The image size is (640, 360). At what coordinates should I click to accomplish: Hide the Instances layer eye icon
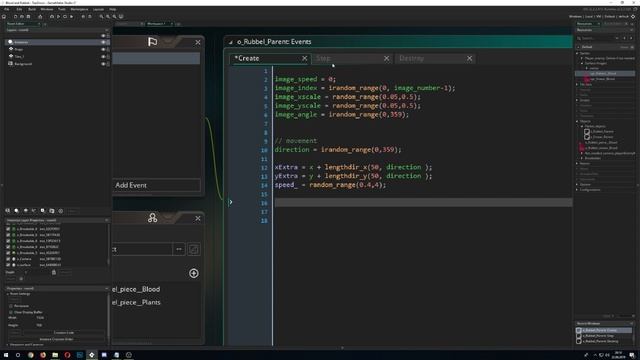[103, 42]
